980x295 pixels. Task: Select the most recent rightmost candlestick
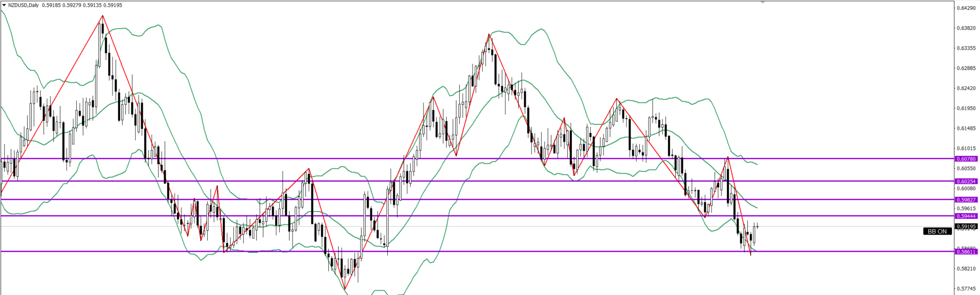click(757, 226)
